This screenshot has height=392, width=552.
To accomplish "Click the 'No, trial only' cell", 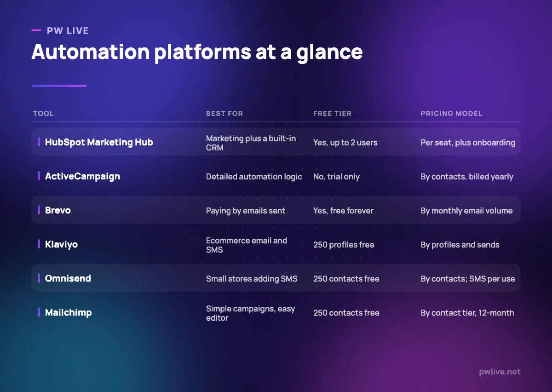I will pyautogui.click(x=336, y=177).
